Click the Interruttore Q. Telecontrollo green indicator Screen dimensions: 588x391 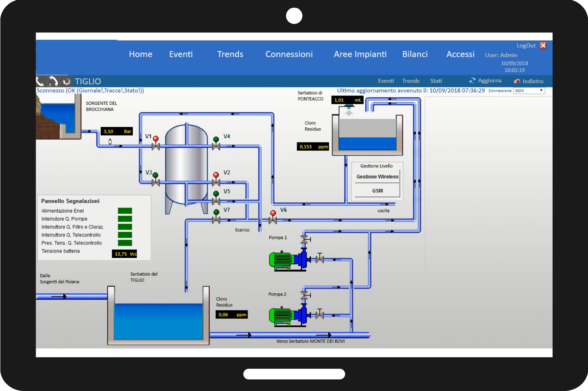(x=125, y=235)
